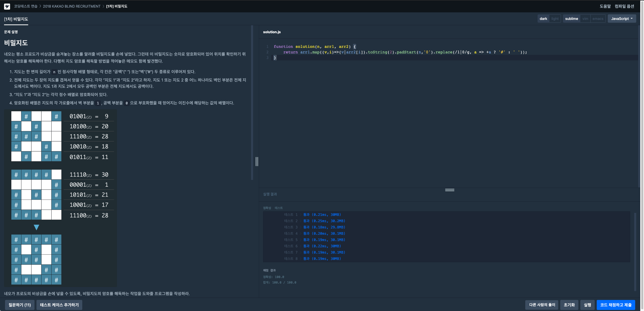Click 실행 run button

point(587,305)
